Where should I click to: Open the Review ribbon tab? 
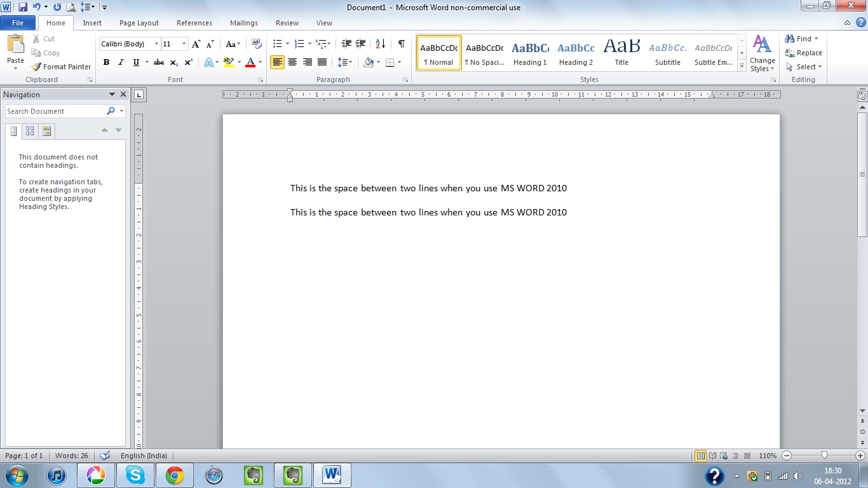(287, 23)
